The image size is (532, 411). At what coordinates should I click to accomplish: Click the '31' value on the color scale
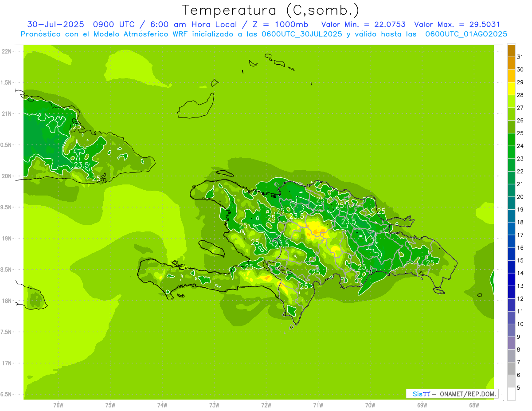point(520,57)
